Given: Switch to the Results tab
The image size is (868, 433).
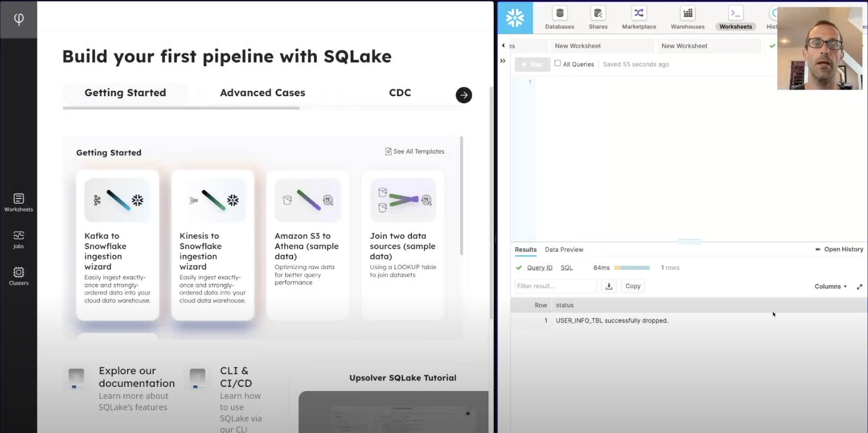Looking at the screenshot, I should 526,250.
